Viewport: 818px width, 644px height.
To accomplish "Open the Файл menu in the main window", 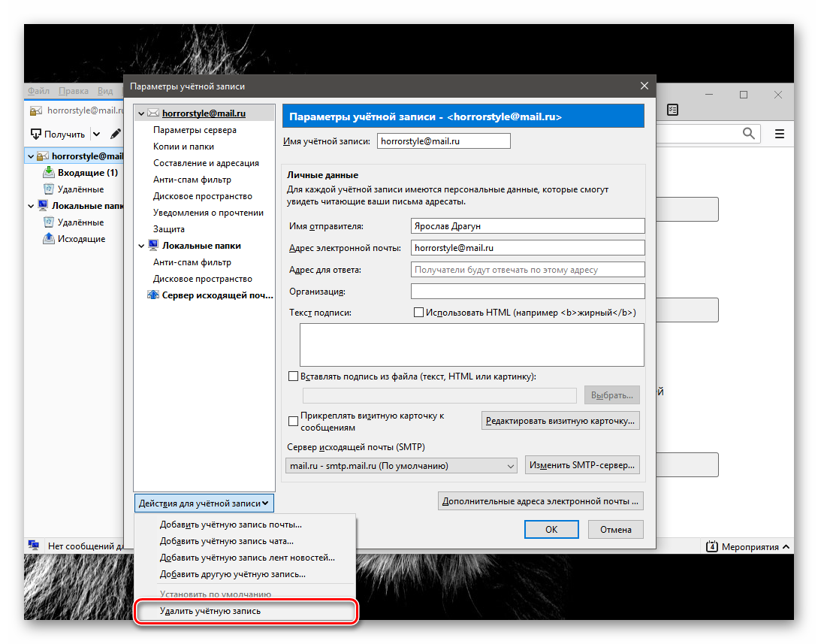I will click(x=38, y=91).
